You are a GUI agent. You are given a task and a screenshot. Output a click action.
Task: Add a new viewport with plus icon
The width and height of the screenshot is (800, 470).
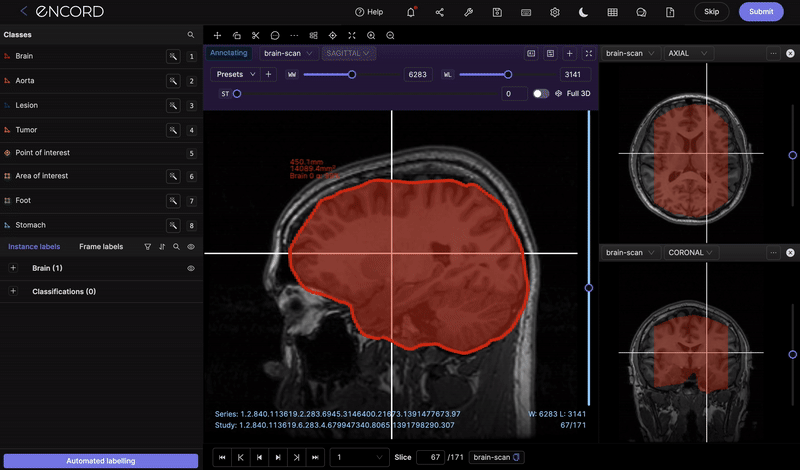click(569, 54)
